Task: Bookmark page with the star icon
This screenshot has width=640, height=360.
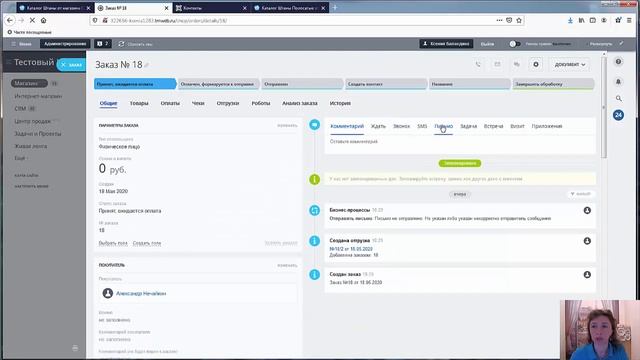Action: [519, 20]
